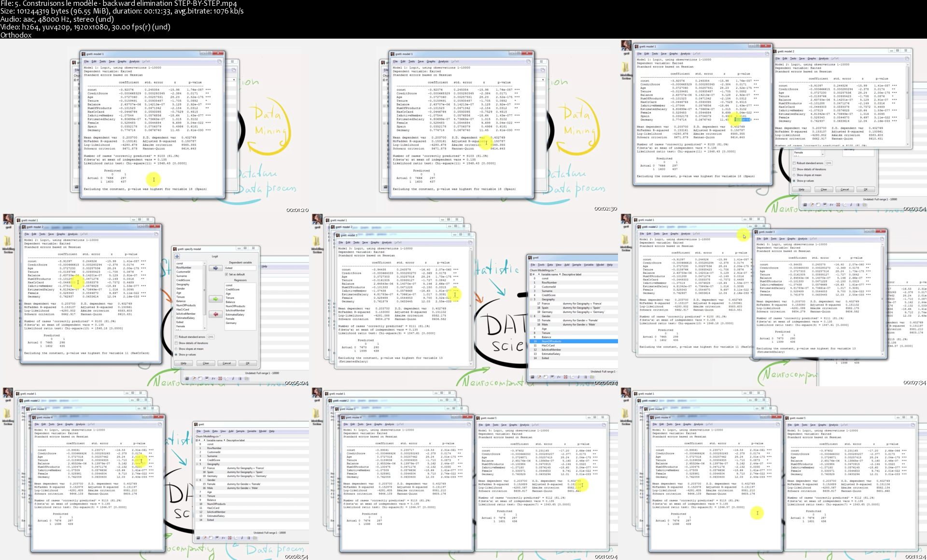Click red arrow to remove regressor

click(x=215, y=314)
